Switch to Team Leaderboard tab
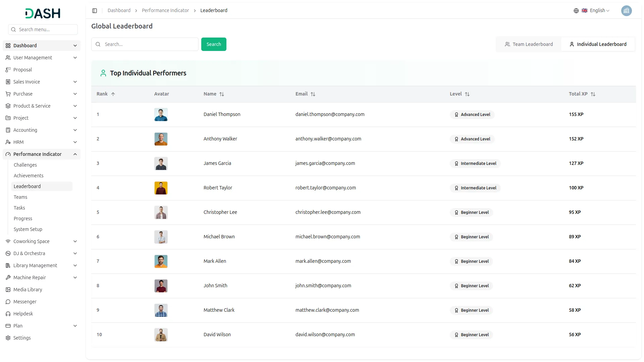644x362 pixels. [x=529, y=44]
